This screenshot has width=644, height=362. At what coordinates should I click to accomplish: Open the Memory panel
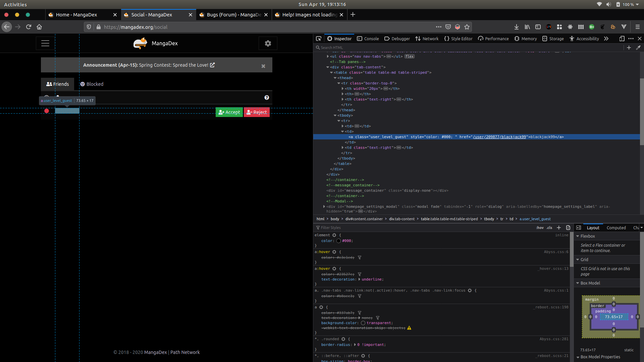pos(526,39)
